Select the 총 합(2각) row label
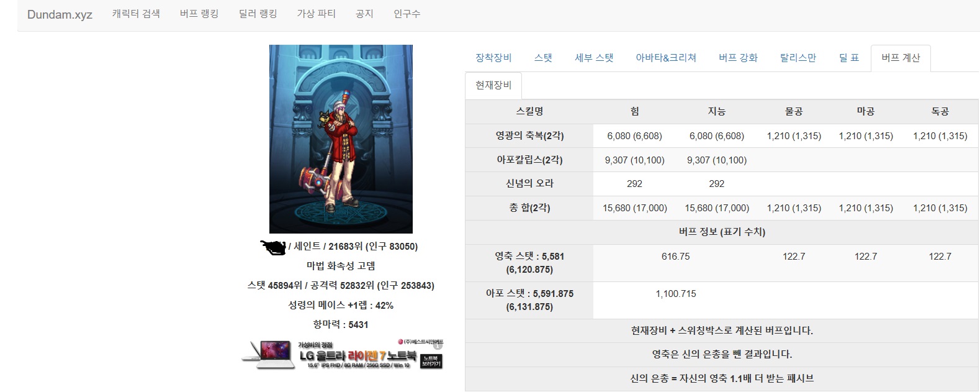The height and width of the screenshot is (392, 980). (529, 208)
